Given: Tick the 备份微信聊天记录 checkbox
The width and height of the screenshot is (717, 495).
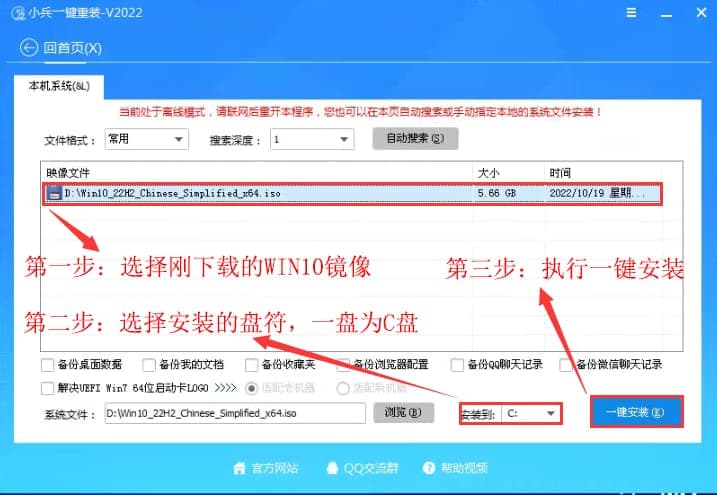Looking at the screenshot, I should tap(566, 365).
